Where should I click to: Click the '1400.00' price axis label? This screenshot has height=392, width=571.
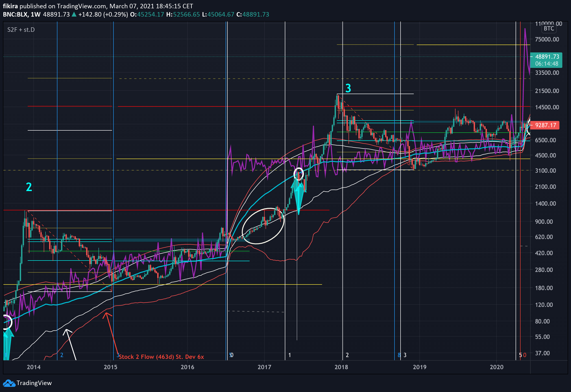[545, 204]
